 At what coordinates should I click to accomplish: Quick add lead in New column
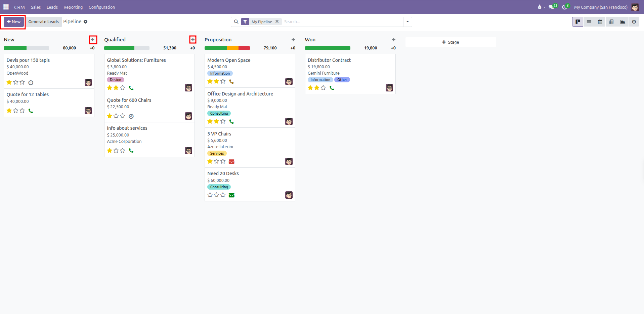tap(93, 40)
